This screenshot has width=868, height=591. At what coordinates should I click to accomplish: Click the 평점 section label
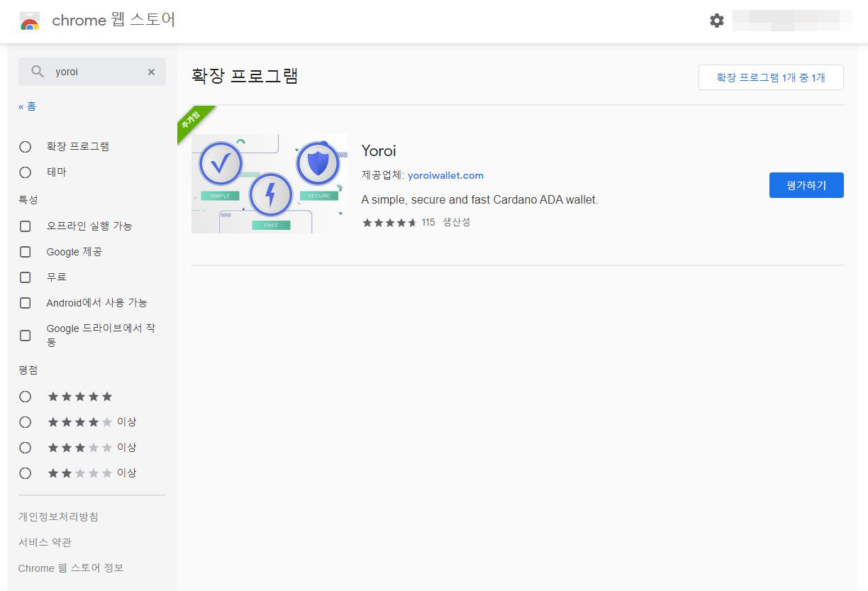click(x=28, y=370)
